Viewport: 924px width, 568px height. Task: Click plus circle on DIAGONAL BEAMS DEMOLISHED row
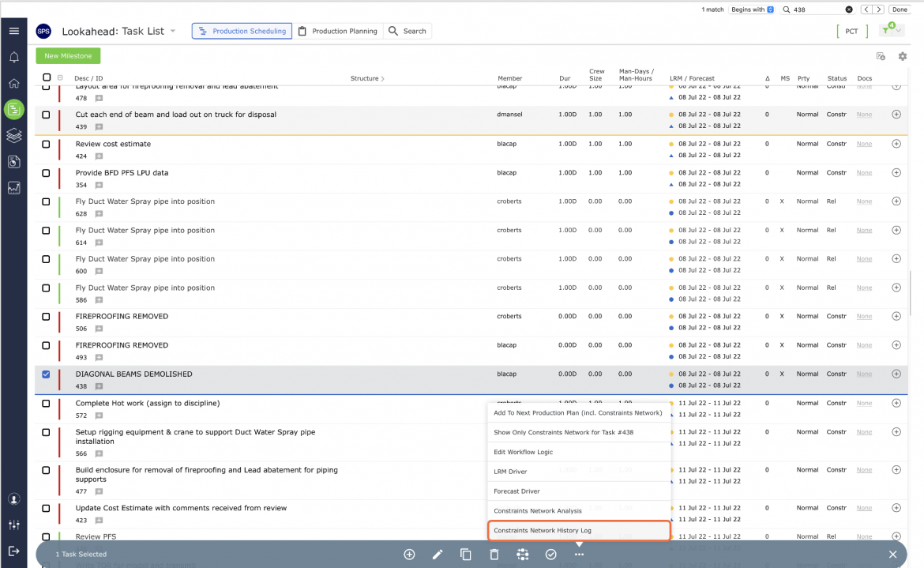896,374
